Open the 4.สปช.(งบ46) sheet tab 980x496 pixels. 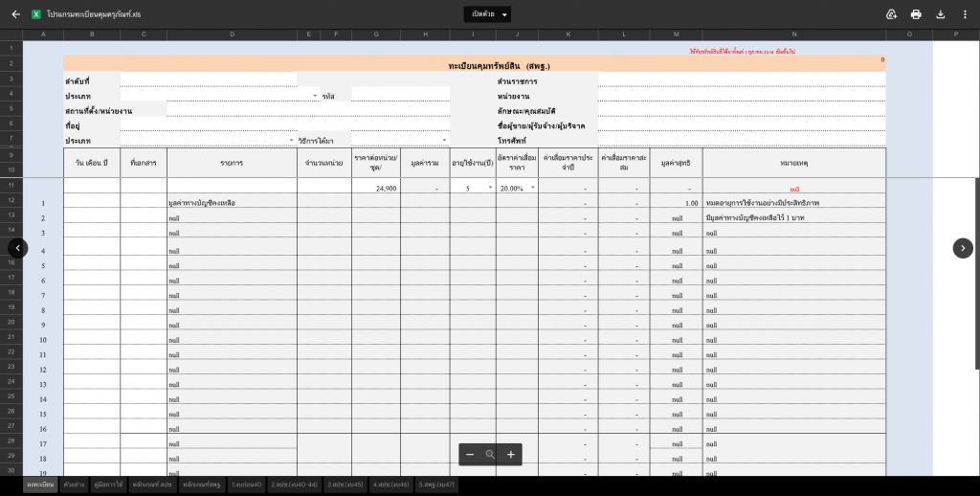point(390,485)
